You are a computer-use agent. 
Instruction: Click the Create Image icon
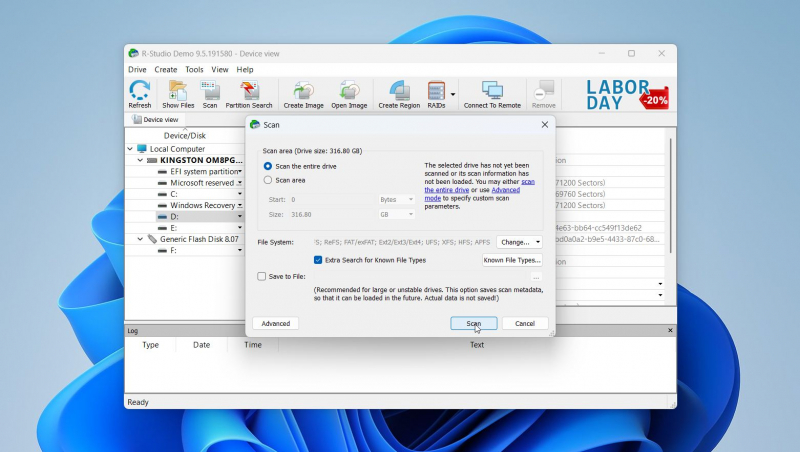(304, 94)
